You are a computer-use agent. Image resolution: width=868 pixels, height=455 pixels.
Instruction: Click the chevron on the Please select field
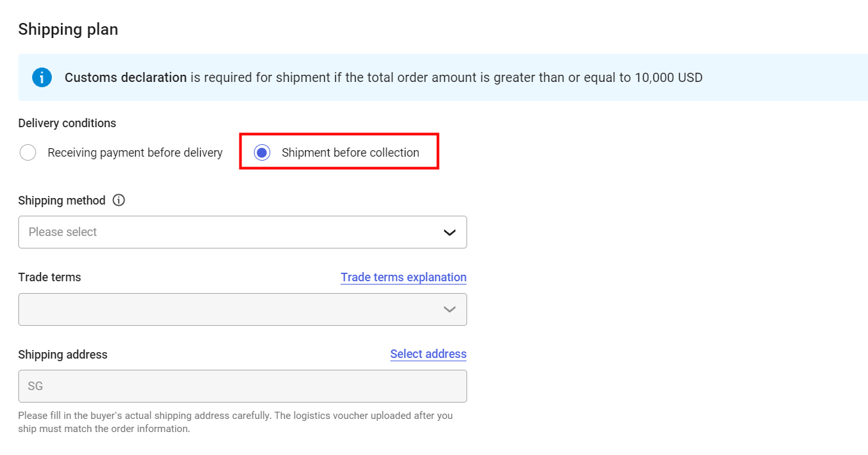pyautogui.click(x=449, y=232)
